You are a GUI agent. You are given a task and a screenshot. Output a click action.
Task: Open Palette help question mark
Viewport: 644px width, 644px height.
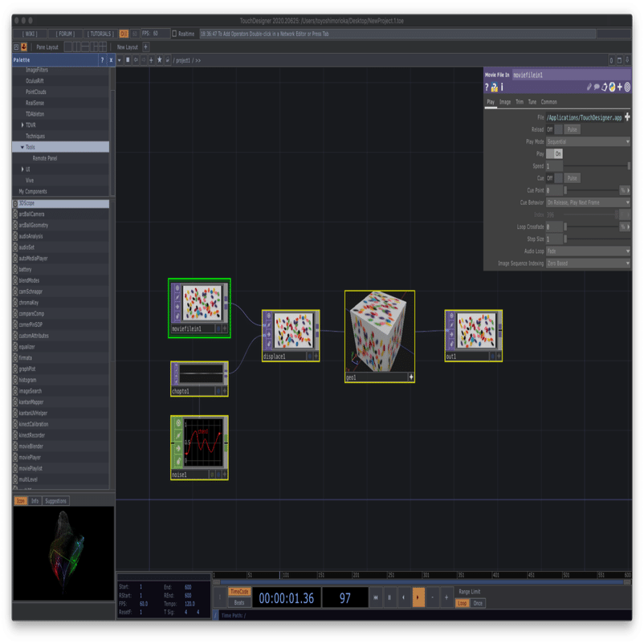click(102, 60)
